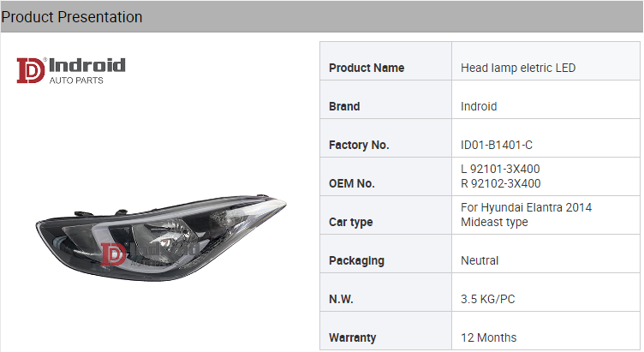The image size is (644, 352).
Task: Select left OEM number L 92101-3X400
Action: pos(500,169)
